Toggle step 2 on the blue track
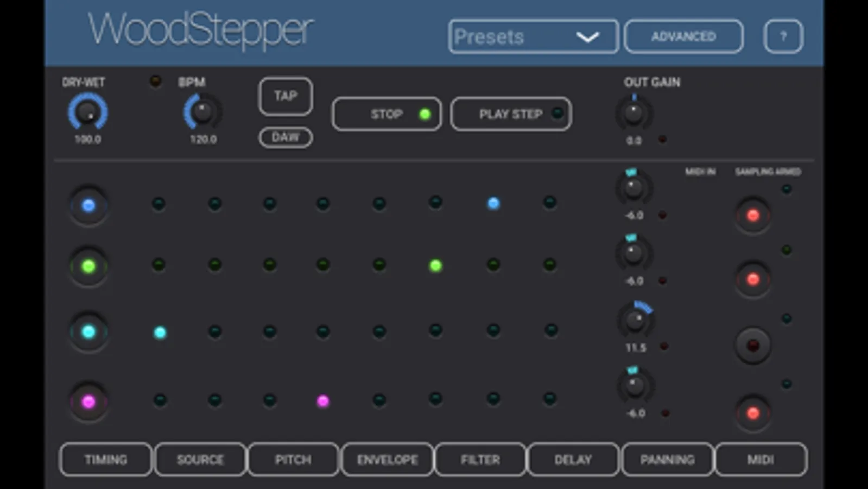Screen dimensions: 868x489 (x=215, y=204)
